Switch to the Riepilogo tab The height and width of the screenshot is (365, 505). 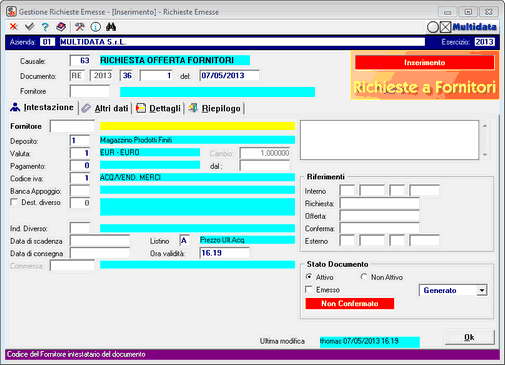pos(215,108)
